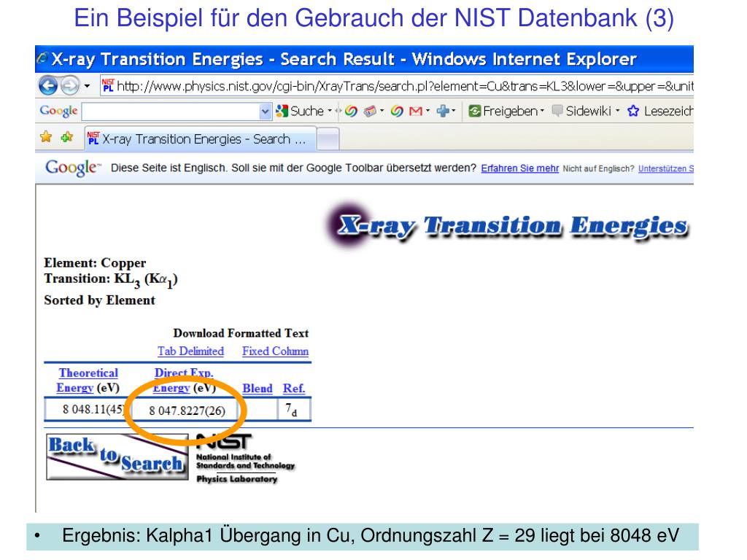Image resolution: width=747 pixels, height=560 pixels.
Task: Click the Blend column header link
Action: click(x=258, y=389)
